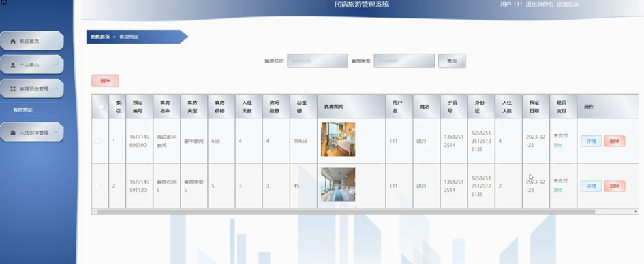The image size is (644, 264).
Task: Click the 支付 link in row 1
Action: coord(557,145)
